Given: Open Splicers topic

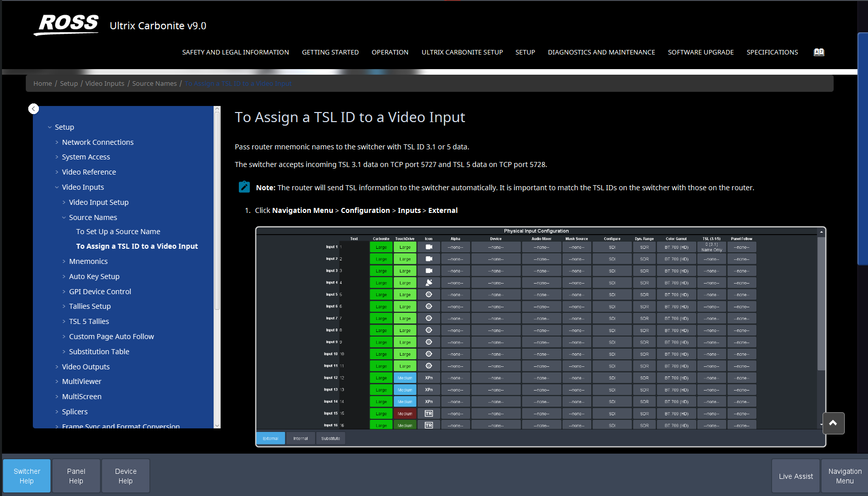Looking at the screenshot, I should pos(75,412).
